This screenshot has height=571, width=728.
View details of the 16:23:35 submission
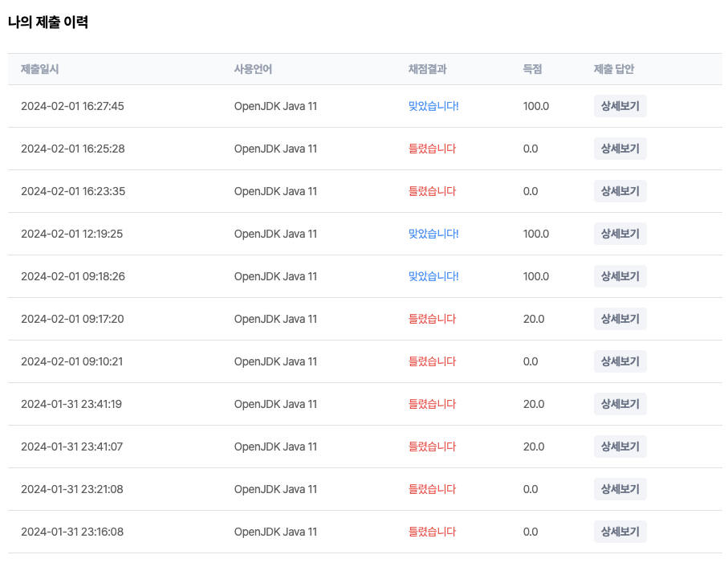tap(620, 191)
